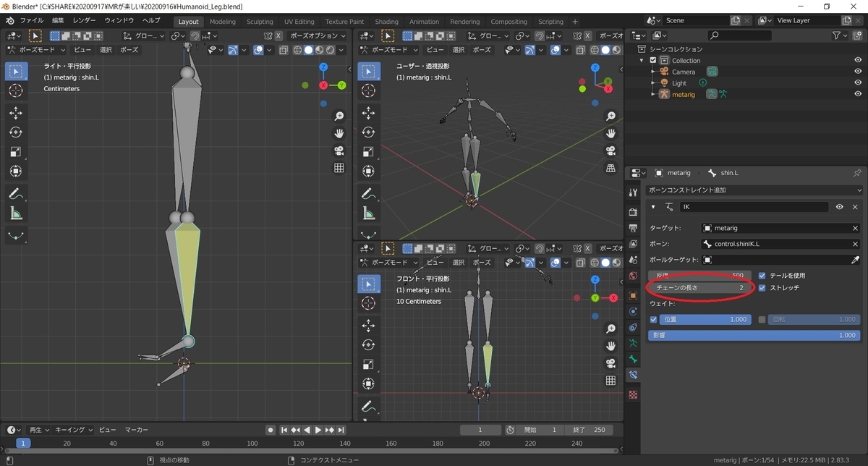Viewport: 868px width, 466px height.
Task: Open World properties tab
Action: click(634, 275)
